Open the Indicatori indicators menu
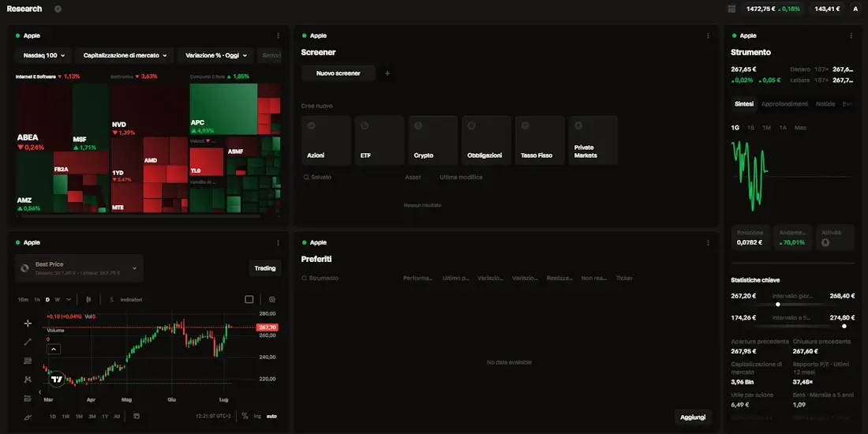 point(125,300)
